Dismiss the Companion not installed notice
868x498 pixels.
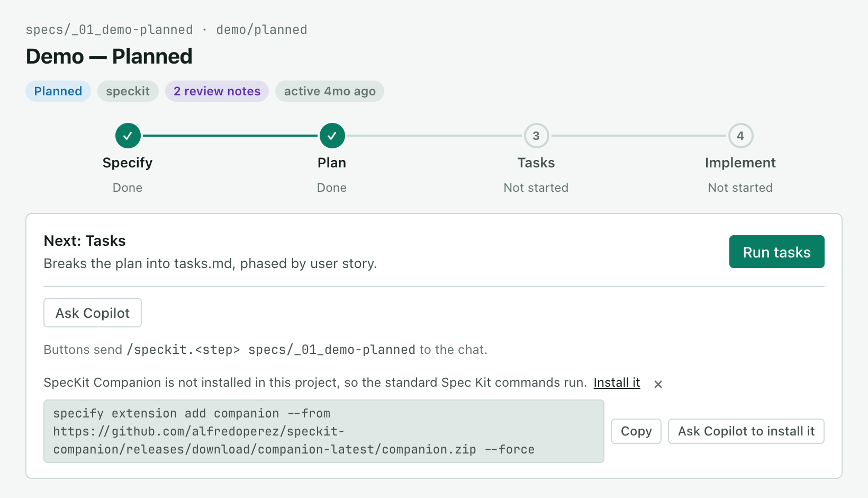coord(658,384)
